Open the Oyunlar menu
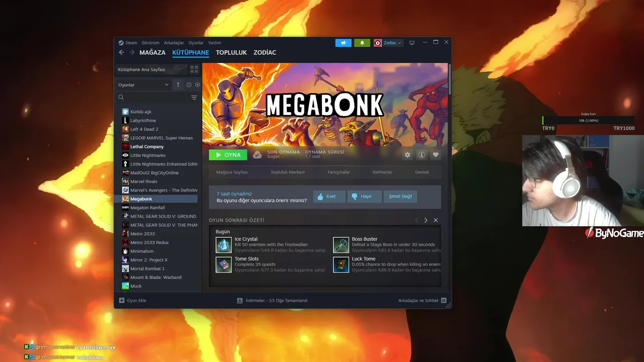This screenshot has width=644, height=362. [x=196, y=43]
